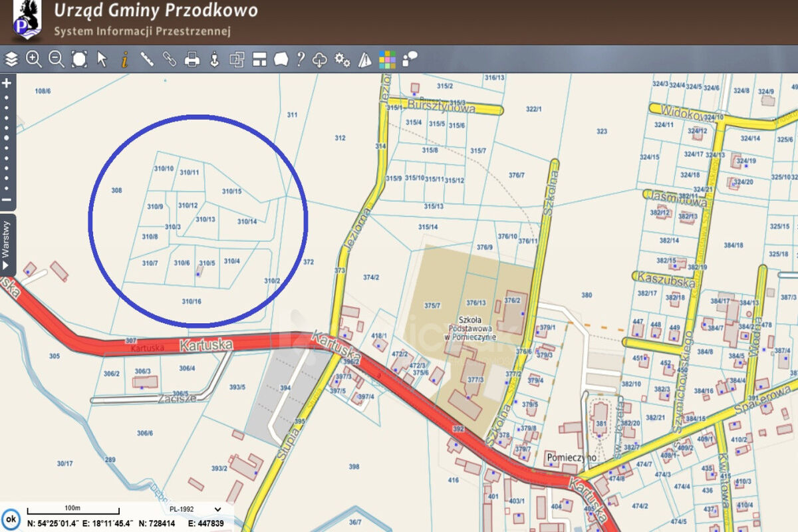Select a dot on the left zoom level bar
The image size is (798, 532).
7,133
